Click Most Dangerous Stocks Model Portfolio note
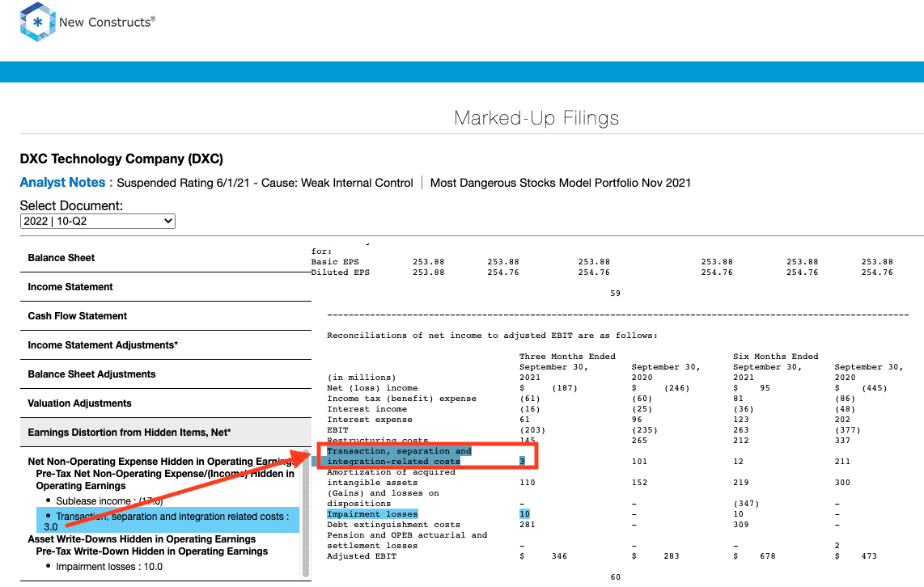 click(x=561, y=183)
